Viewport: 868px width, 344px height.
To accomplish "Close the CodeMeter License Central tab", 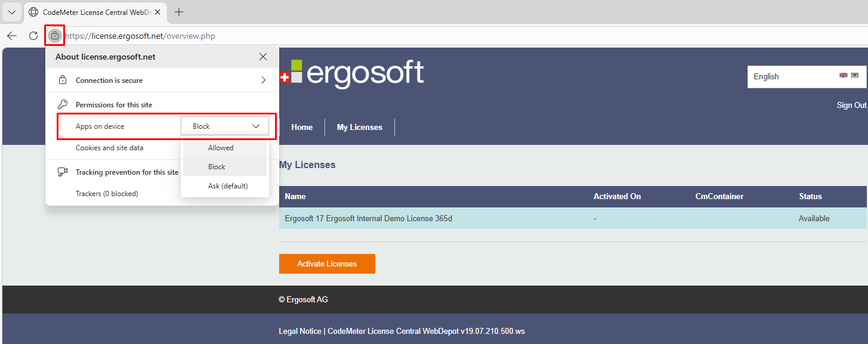I will (x=157, y=12).
